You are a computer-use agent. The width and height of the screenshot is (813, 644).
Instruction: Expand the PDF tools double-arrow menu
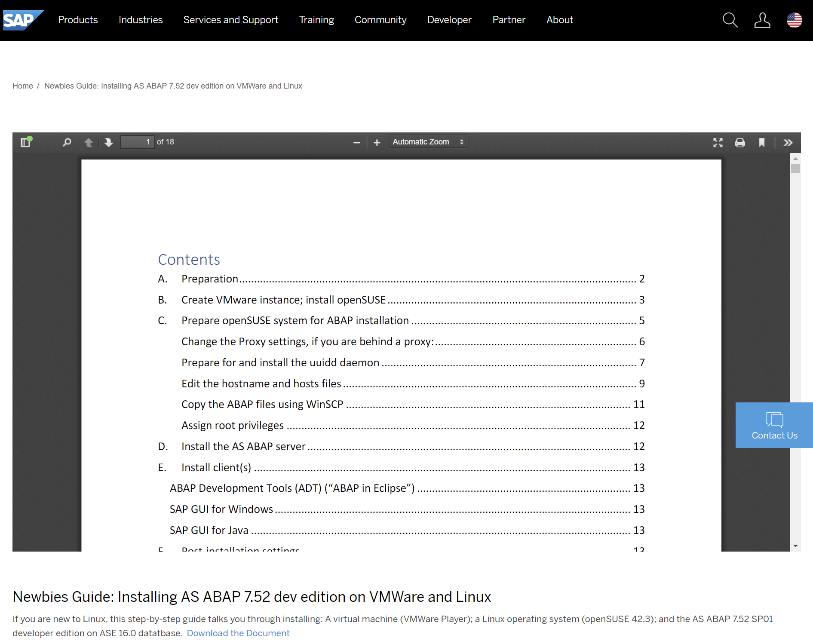coord(788,142)
